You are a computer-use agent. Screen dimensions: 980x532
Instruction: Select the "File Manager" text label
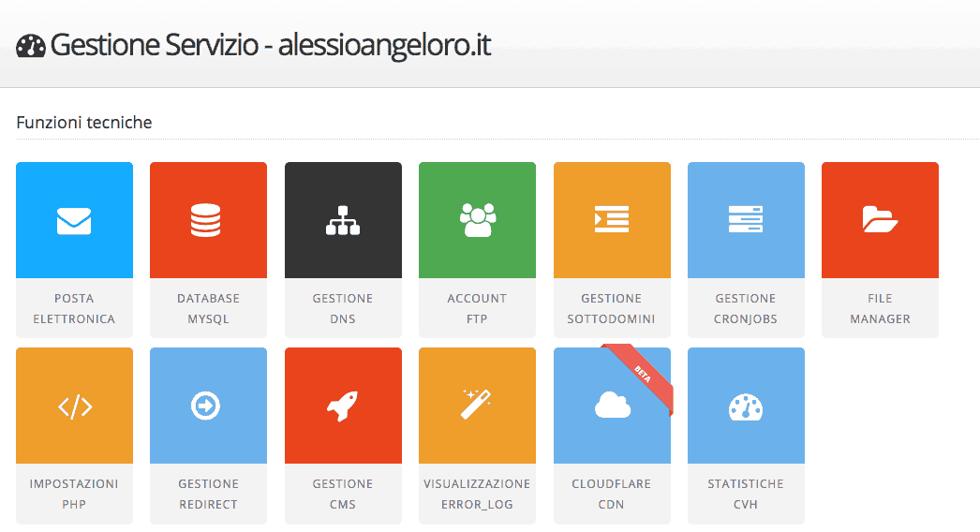point(880,308)
